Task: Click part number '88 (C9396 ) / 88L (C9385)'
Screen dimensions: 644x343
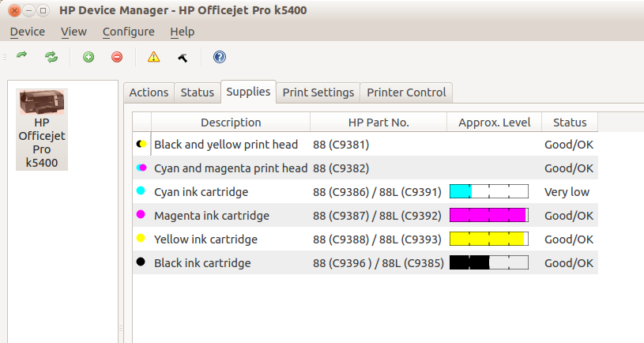Action: 378,263
